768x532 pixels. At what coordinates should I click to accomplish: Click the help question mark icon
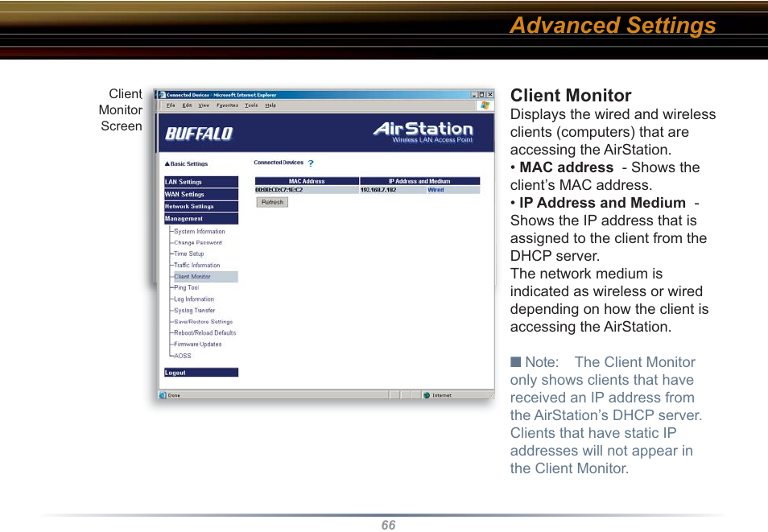click(311, 163)
